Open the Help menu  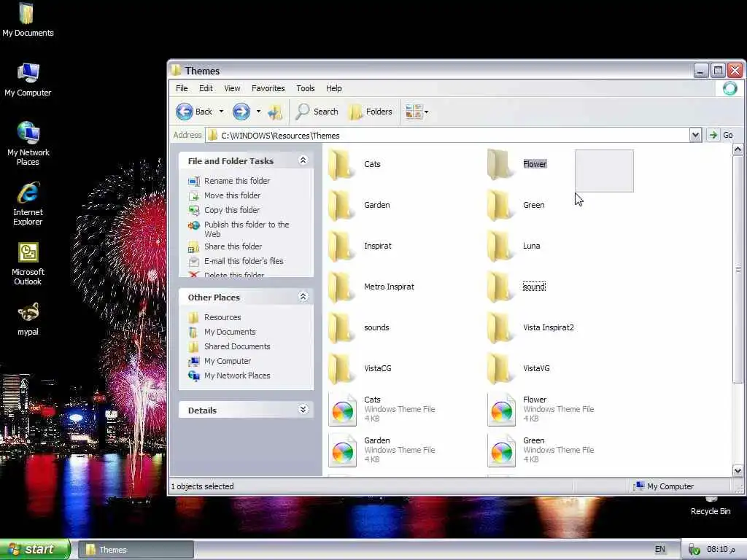[334, 88]
